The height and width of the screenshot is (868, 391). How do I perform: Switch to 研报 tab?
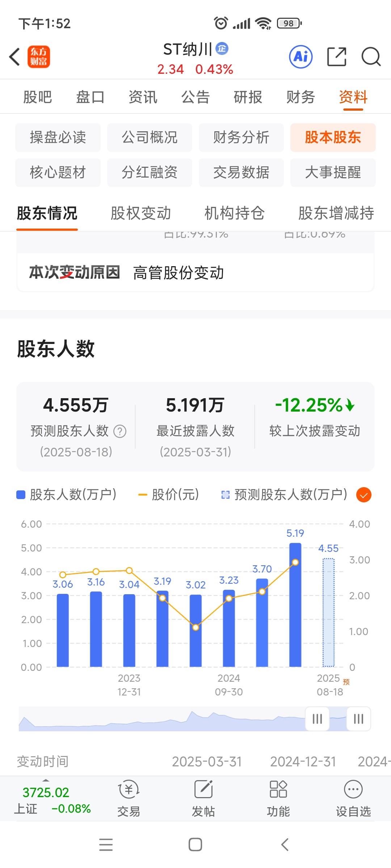click(x=248, y=97)
